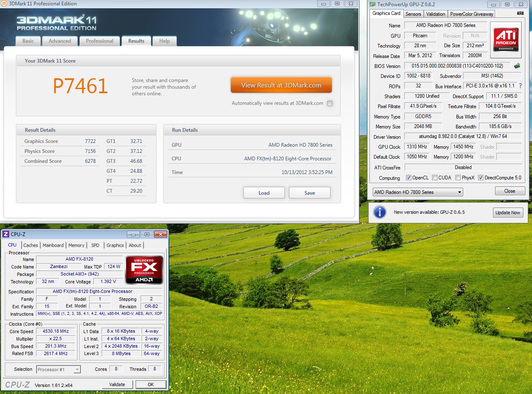This screenshot has width=532, height=394.
Task: Click the Core Voltage 1.392 V value
Action: (x=108, y=282)
